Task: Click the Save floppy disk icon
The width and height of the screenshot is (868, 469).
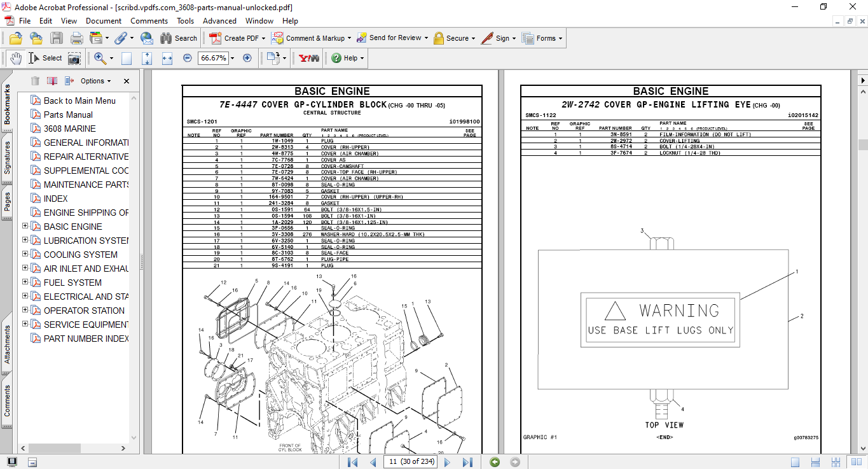Action: click(x=57, y=38)
